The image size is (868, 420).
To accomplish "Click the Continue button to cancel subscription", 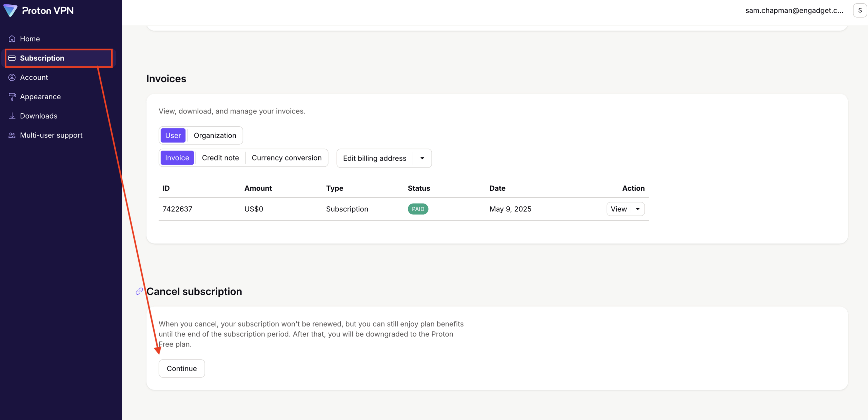I will [x=181, y=368].
